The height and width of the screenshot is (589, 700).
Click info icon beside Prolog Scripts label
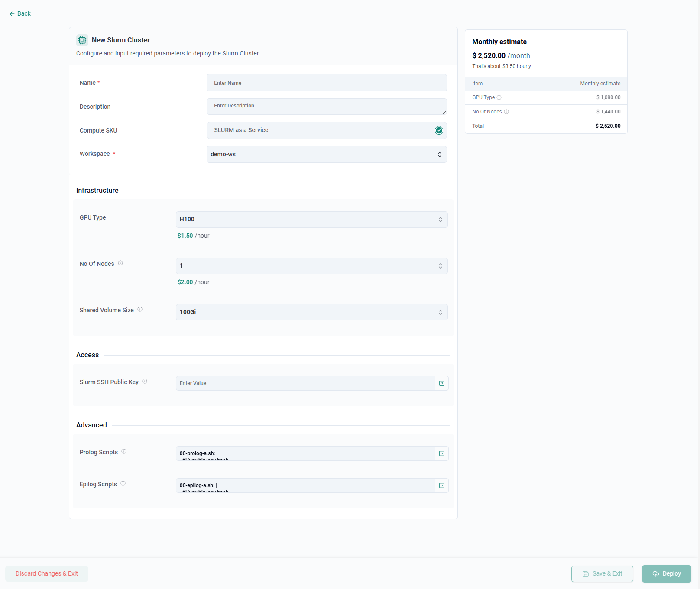click(124, 452)
